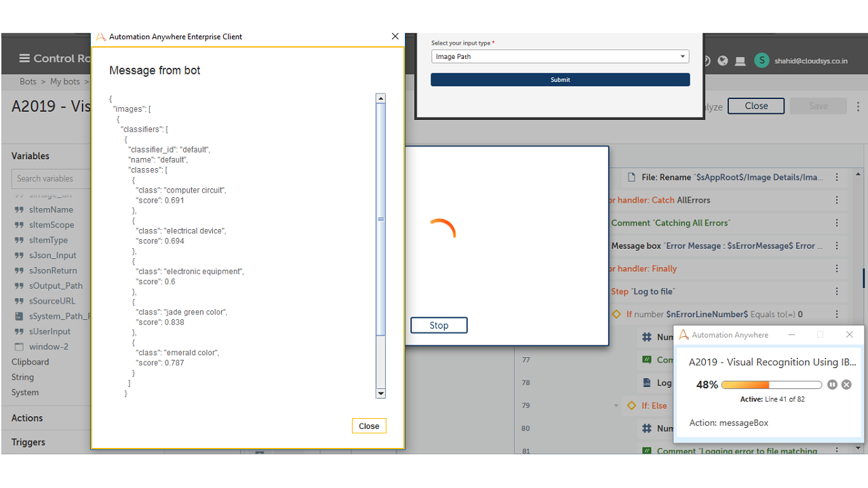This screenshot has width=868, height=488.
Task: Click the diamond icon on If: Else row
Action: pyautogui.click(x=631, y=406)
